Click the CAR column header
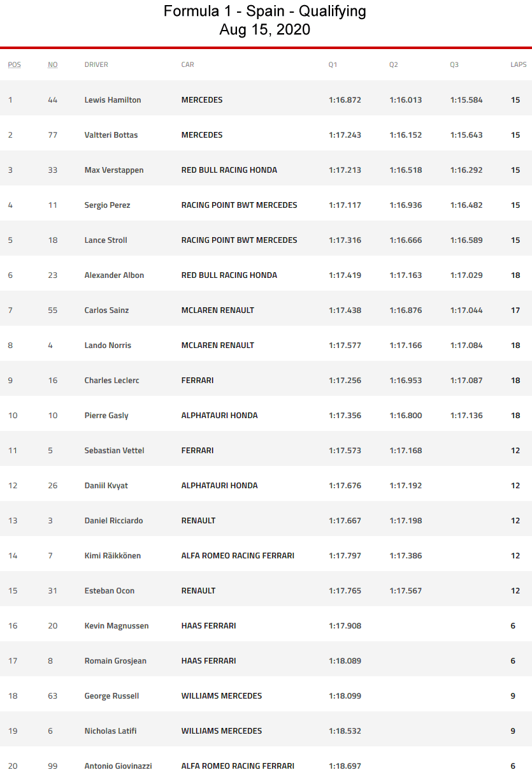 187,64
